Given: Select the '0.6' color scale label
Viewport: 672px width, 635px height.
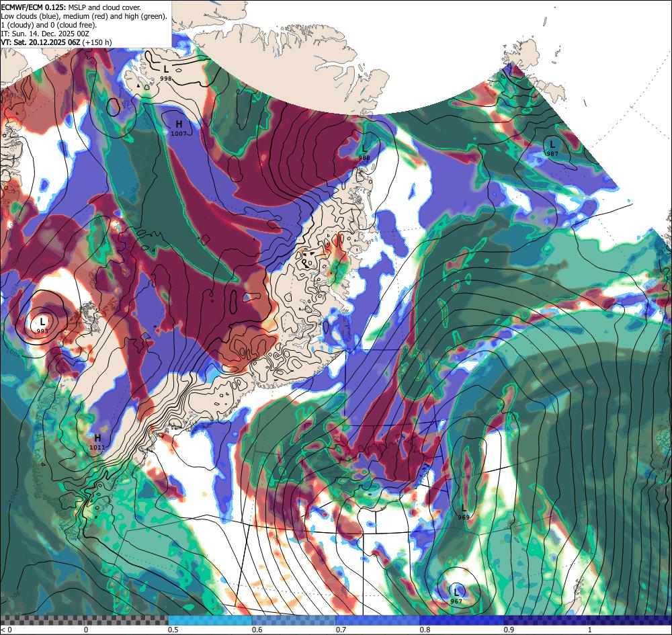Looking at the screenshot, I should pyautogui.click(x=257, y=630).
